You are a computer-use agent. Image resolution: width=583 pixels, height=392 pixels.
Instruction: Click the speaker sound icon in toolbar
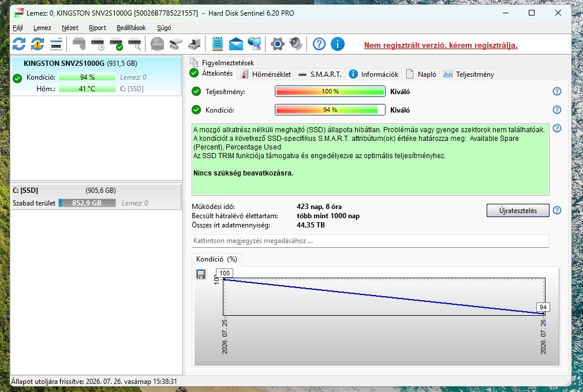coord(296,44)
